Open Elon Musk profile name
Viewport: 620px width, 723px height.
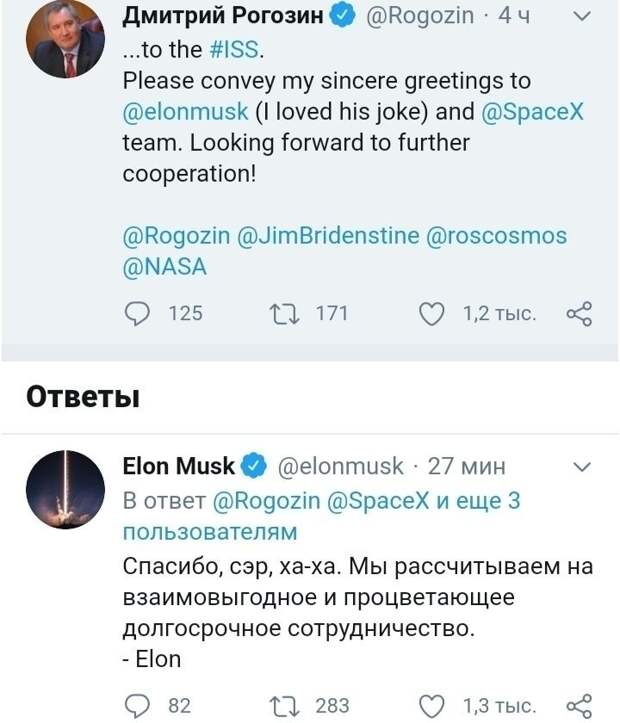pyautogui.click(x=178, y=466)
